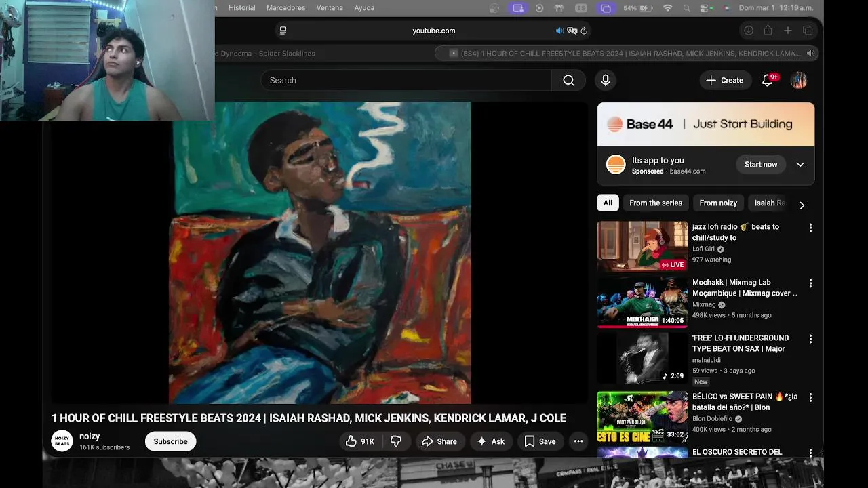The width and height of the screenshot is (868, 488).
Task: Open options for BÉLICO vs SWEET PAIN
Action: pos(810,397)
